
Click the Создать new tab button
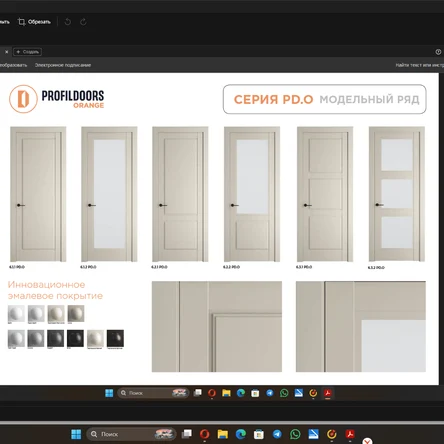[28, 52]
